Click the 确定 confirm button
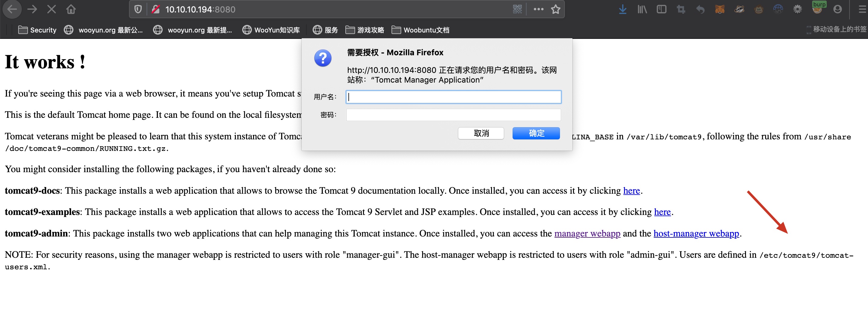This screenshot has width=868, height=320. point(536,133)
